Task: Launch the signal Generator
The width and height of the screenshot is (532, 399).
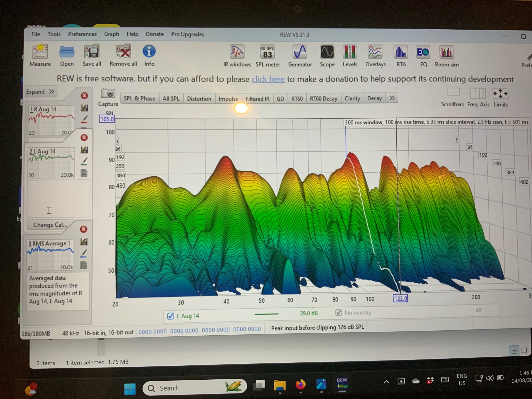Action: 300,52
